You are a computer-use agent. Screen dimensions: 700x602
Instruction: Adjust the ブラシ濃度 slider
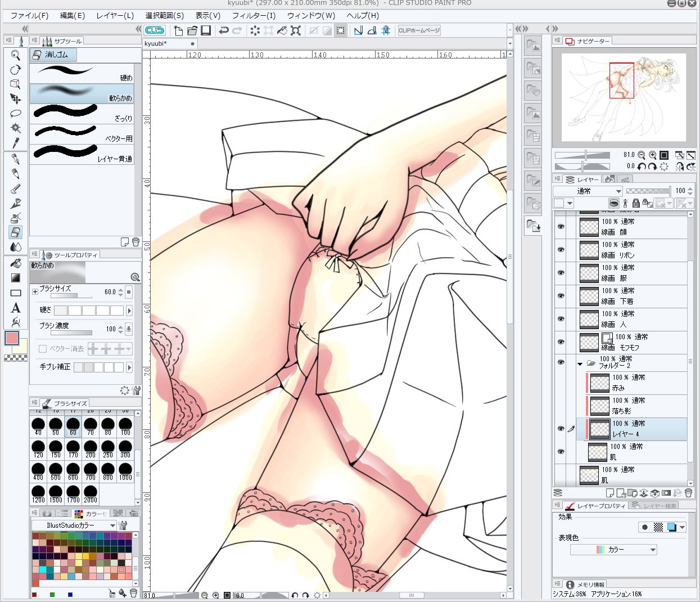coord(71,333)
